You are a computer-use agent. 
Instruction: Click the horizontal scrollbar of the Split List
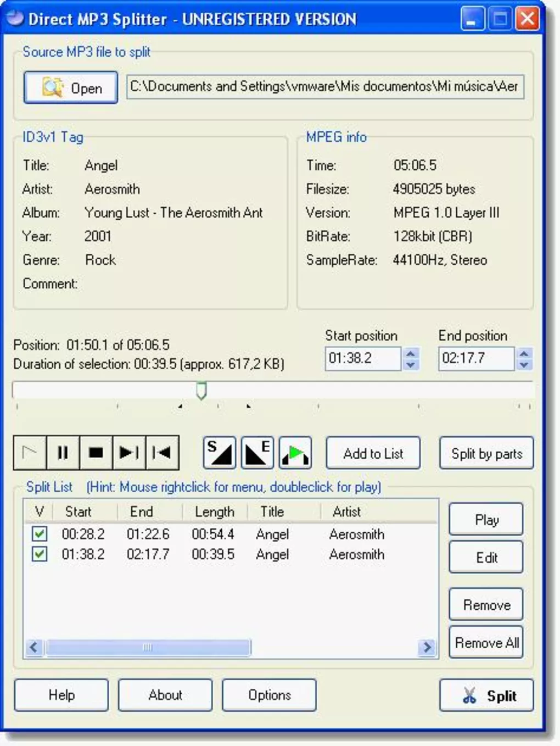[148, 648]
